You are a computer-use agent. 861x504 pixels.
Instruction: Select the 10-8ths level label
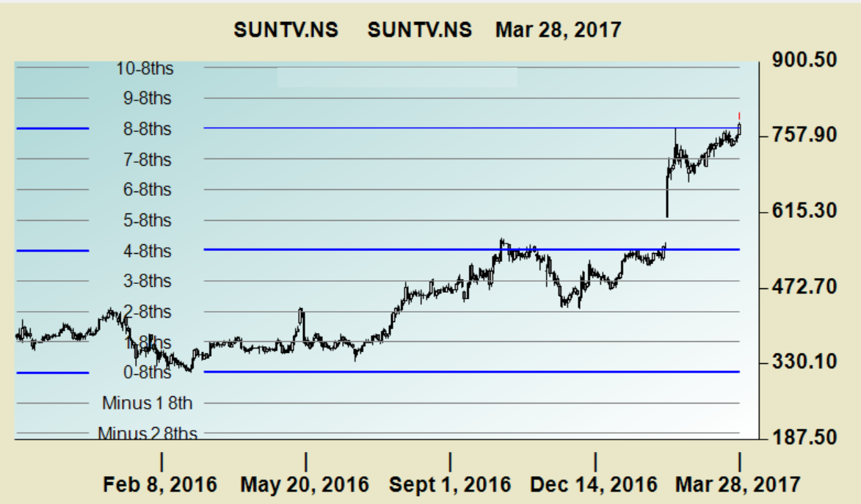145,68
